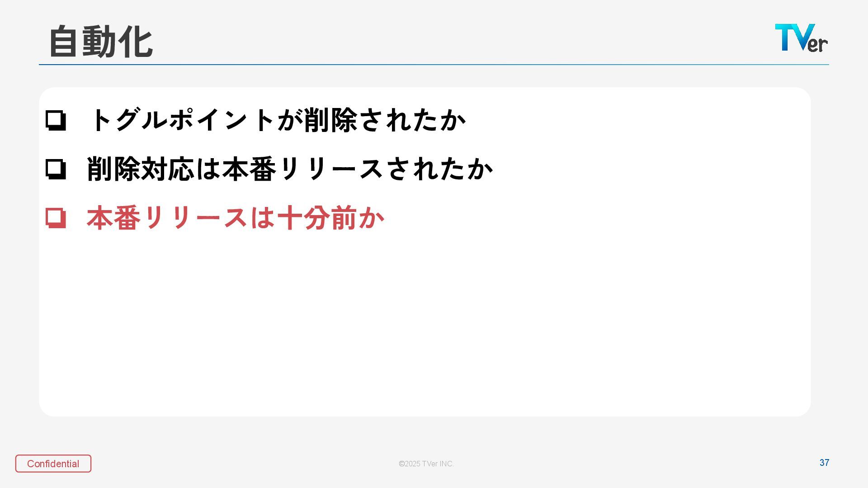868x488 pixels.
Task: Tick the red checkbox beside 本番リリースは十分前か
Action: click(x=56, y=218)
